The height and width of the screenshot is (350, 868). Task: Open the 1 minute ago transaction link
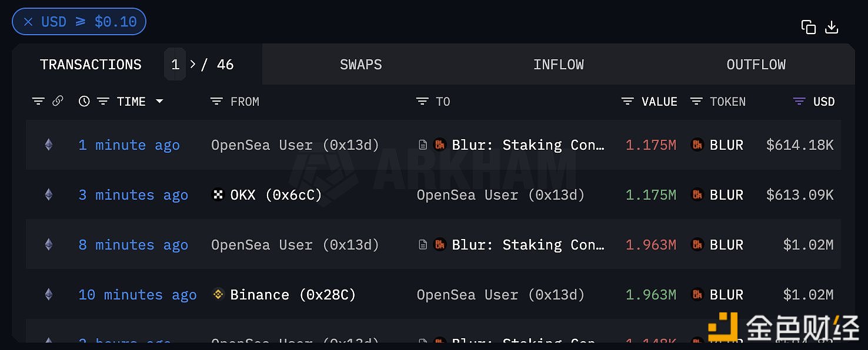coord(129,145)
